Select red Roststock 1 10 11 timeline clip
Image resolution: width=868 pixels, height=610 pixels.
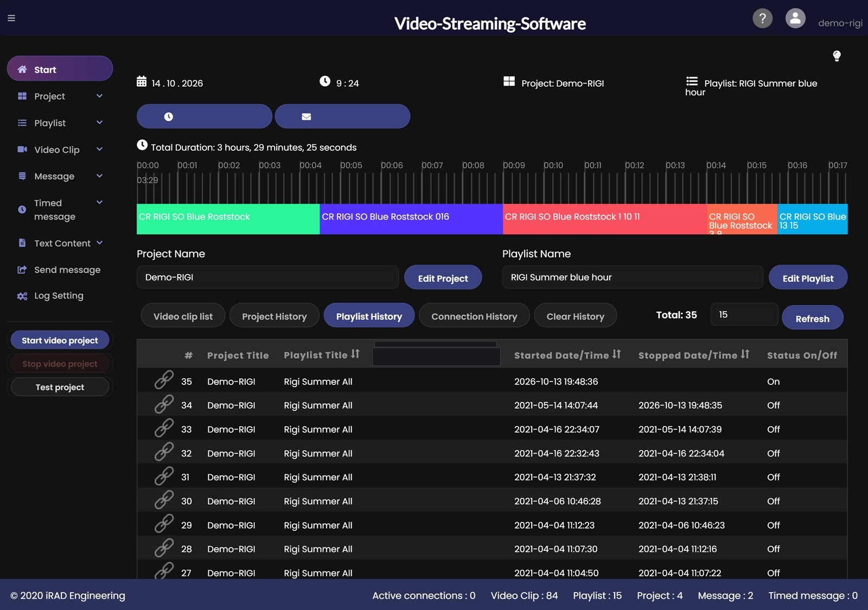(605, 219)
